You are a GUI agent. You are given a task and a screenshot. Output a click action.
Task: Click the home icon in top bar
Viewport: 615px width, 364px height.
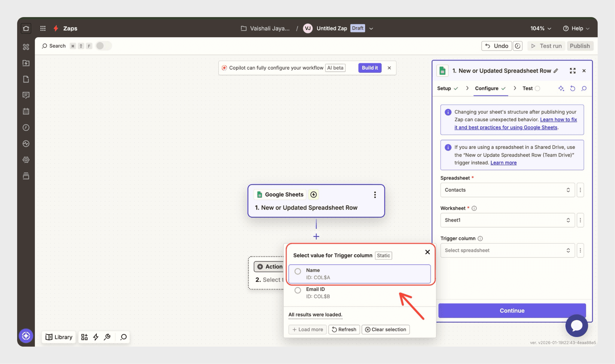[x=26, y=29]
